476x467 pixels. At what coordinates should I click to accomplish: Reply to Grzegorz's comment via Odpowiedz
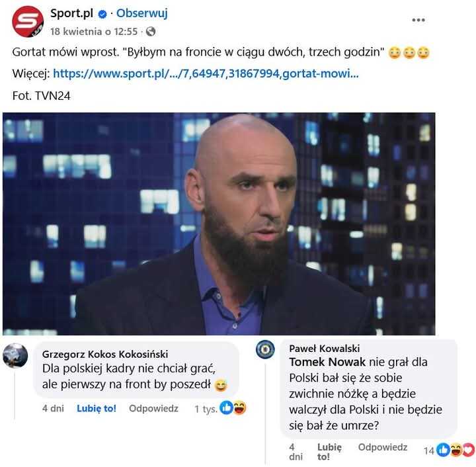pyautogui.click(x=153, y=408)
